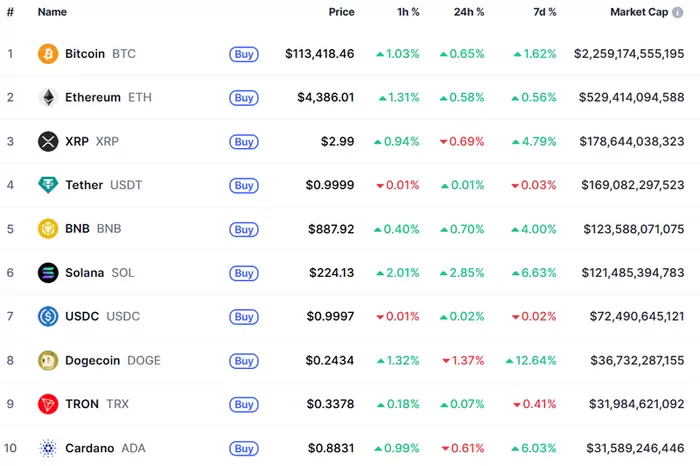Click the Tether green logo icon
The height and width of the screenshot is (466, 700).
pos(48,185)
